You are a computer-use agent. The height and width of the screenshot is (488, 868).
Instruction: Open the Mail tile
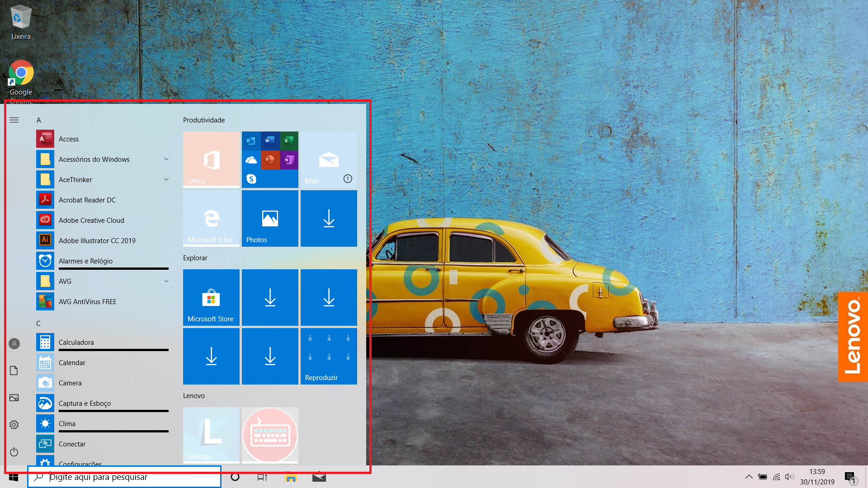pos(329,160)
